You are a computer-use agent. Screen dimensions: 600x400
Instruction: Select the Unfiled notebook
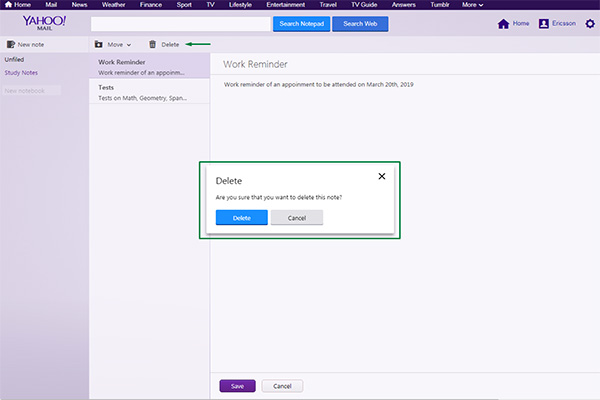click(x=14, y=59)
